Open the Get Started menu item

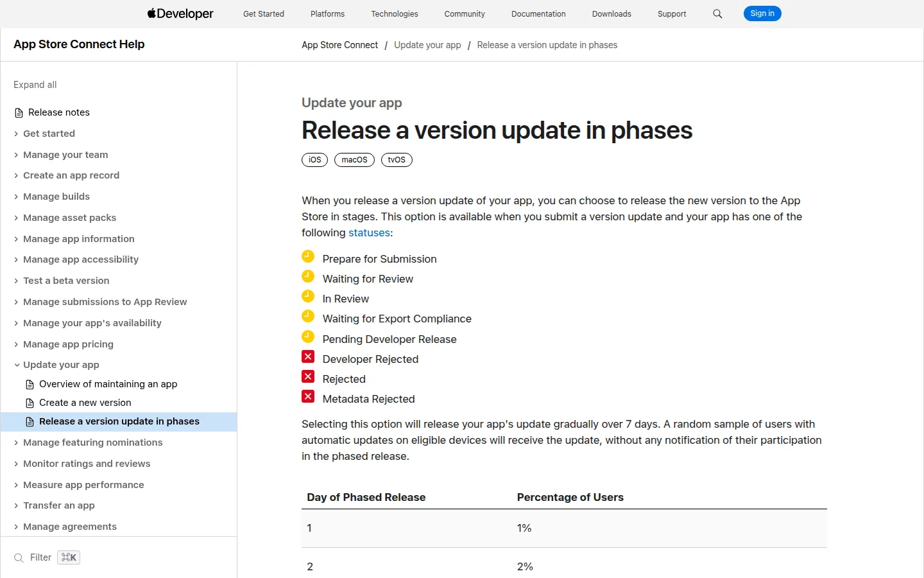tap(264, 13)
